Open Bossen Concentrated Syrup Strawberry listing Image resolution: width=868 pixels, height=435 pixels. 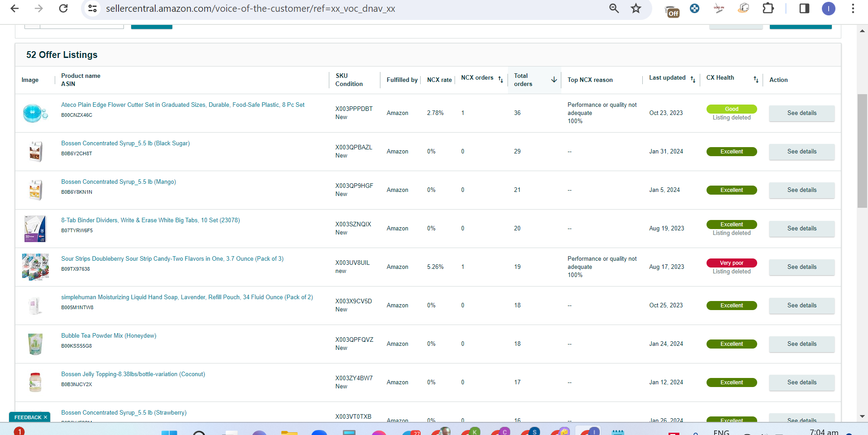pyautogui.click(x=123, y=412)
